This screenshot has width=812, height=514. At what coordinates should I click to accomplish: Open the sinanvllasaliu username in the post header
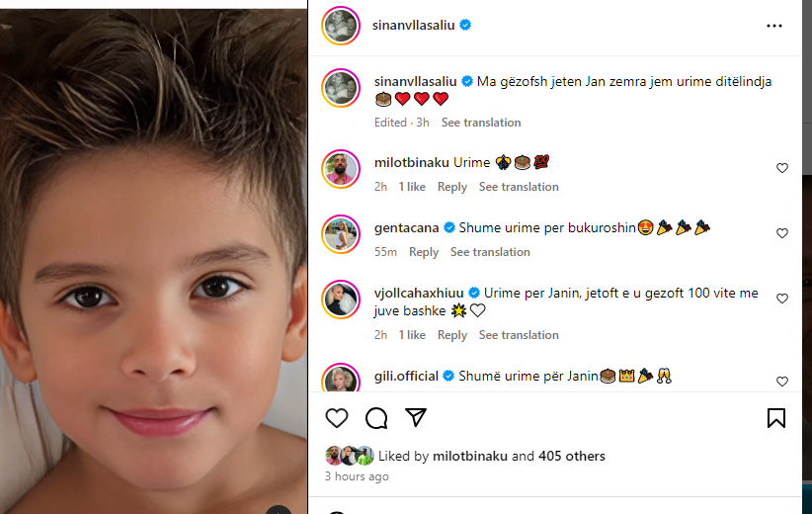[x=413, y=25]
